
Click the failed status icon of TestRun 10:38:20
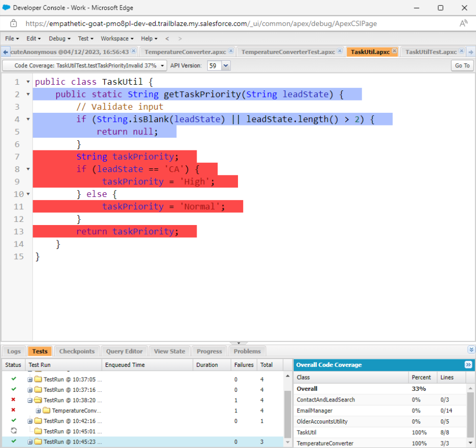pos(13,400)
